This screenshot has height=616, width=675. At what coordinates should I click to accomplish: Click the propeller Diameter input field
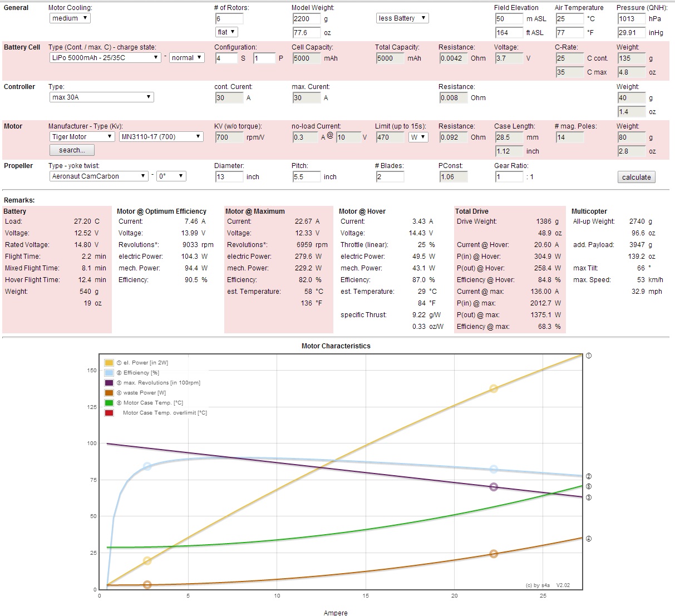click(229, 177)
